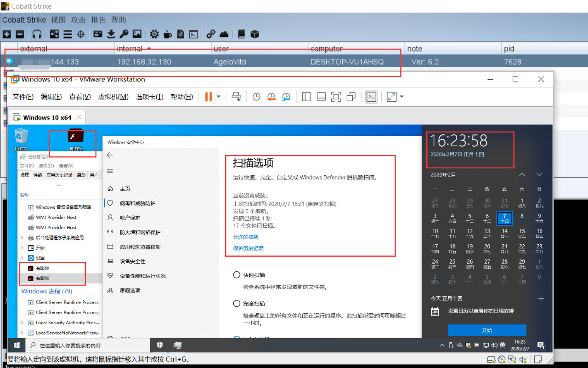Open the credentials key icon
Image resolution: width=588 pixels, height=368 pixels.
[124, 34]
